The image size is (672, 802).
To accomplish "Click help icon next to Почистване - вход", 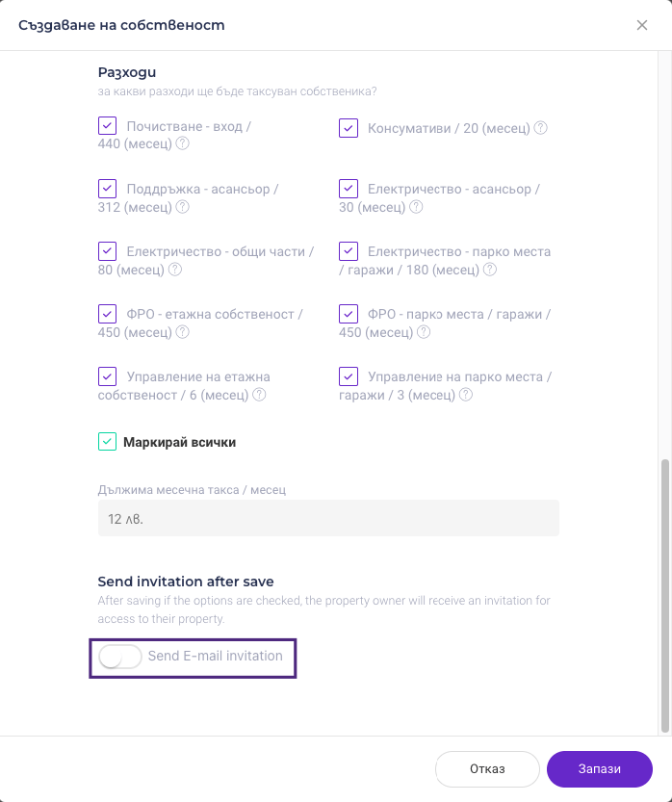I will pos(182,143).
